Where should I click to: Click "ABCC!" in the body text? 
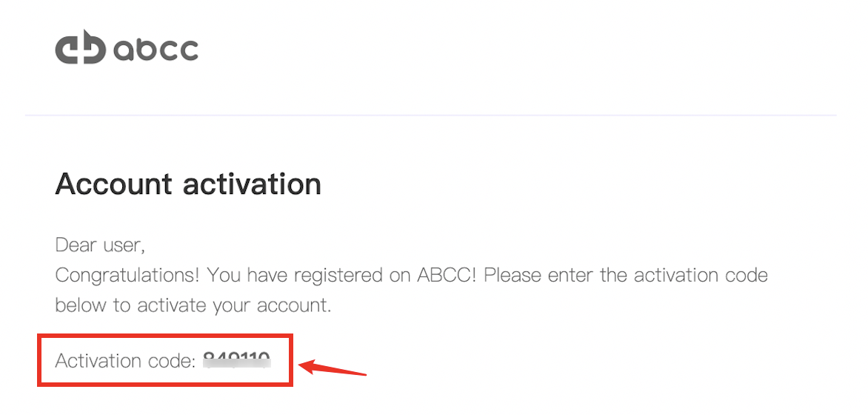[446, 275]
